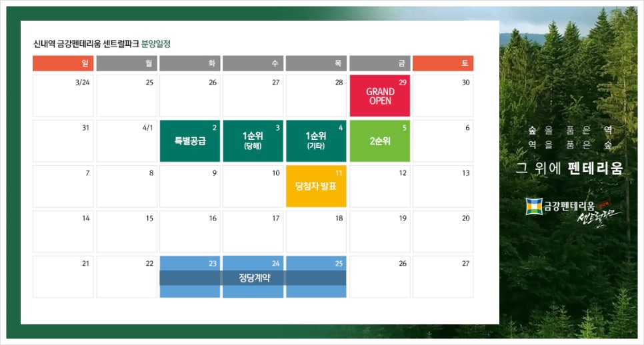Click the 숲을 품은 역 text
The height and width of the screenshot is (345, 644).
point(570,130)
